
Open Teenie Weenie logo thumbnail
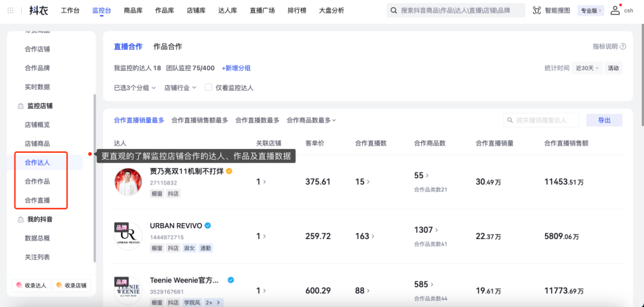[128, 290]
